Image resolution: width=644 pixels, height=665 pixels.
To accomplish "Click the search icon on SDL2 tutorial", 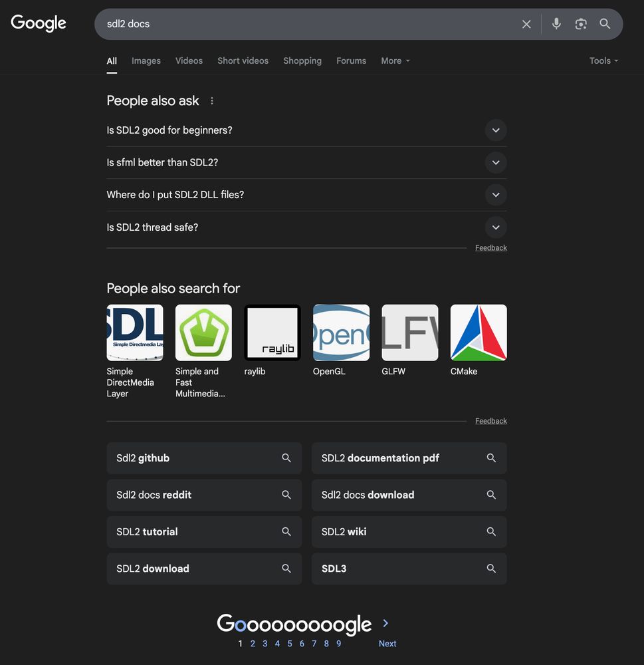I will pos(286,532).
